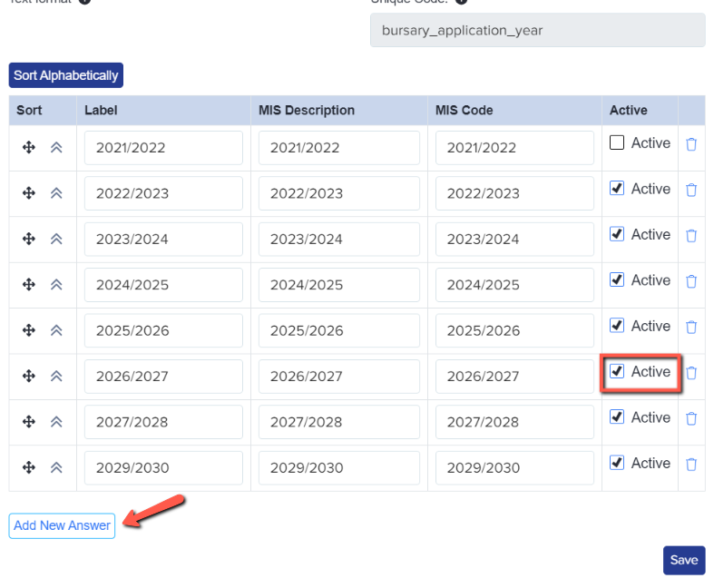Disable the Active checkbox for 2029/2030
Viewport: 714px width, 588px height.
[x=617, y=463]
